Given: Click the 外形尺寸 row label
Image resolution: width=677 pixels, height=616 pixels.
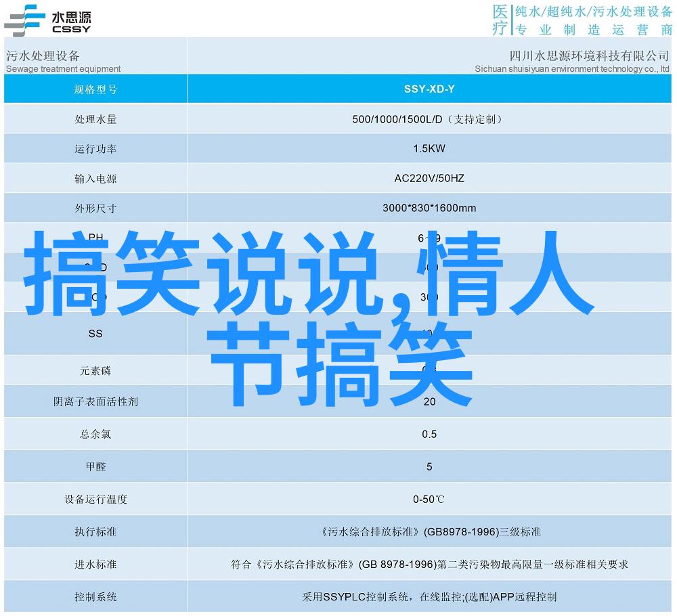Looking at the screenshot, I should click(x=95, y=208).
